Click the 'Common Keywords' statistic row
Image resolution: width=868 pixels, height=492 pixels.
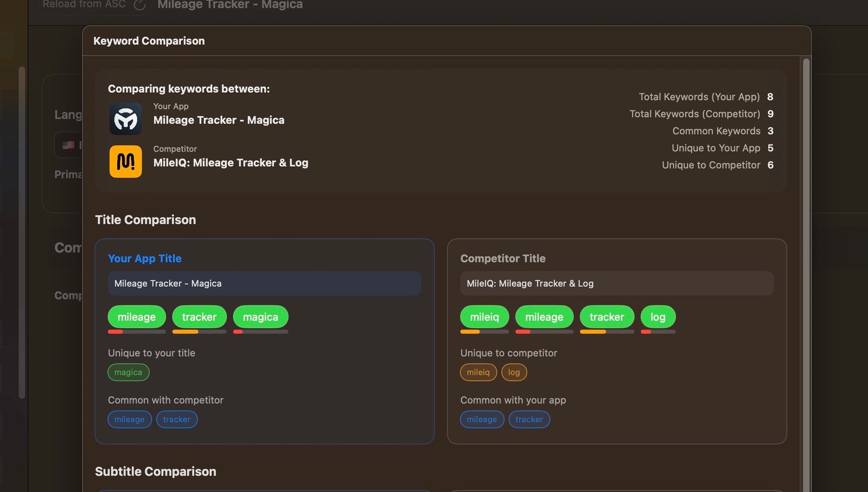pos(723,131)
